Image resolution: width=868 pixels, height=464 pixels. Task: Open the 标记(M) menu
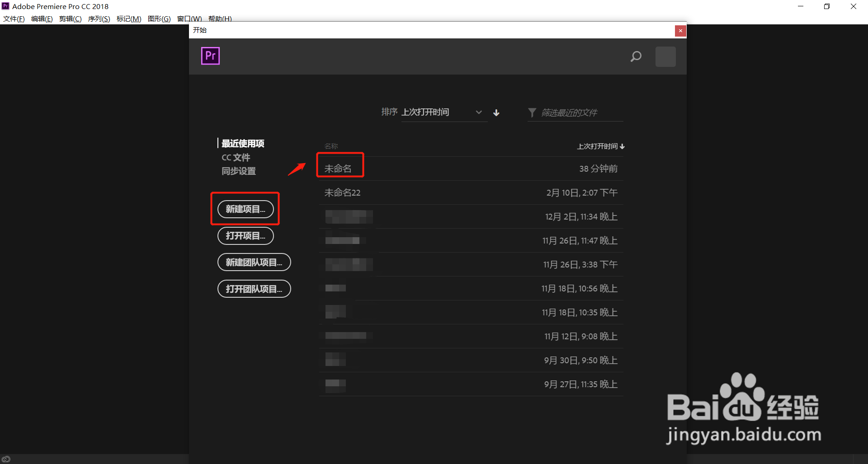tap(129, 19)
